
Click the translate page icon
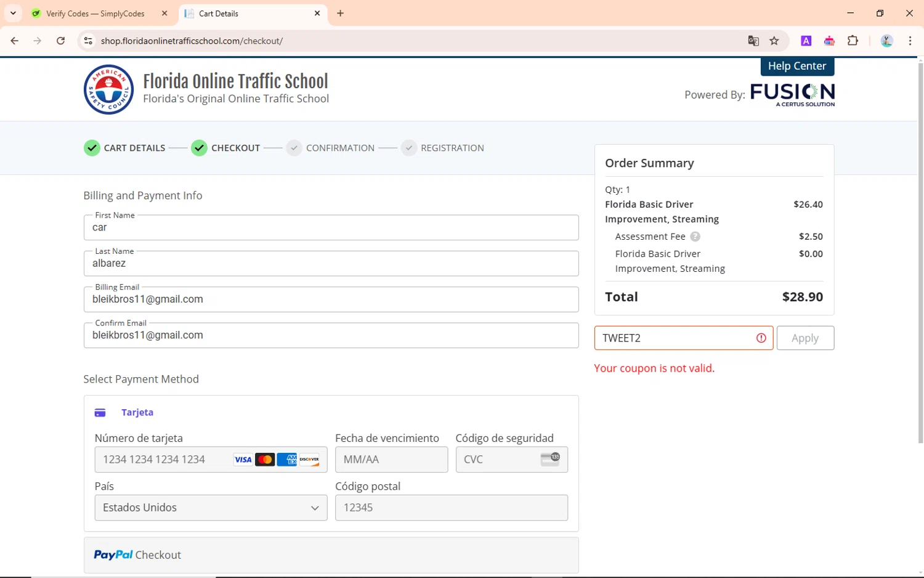(753, 41)
